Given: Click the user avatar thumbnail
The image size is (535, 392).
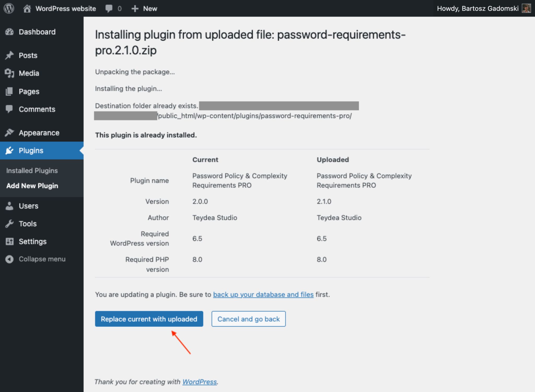Looking at the screenshot, I should pyautogui.click(x=526, y=8).
